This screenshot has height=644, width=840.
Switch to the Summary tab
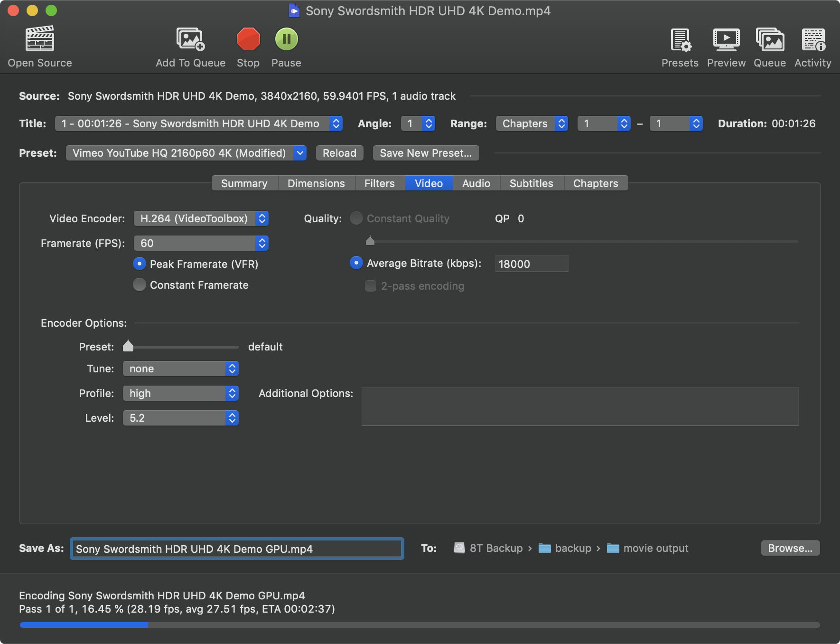[x=244, y=183]
